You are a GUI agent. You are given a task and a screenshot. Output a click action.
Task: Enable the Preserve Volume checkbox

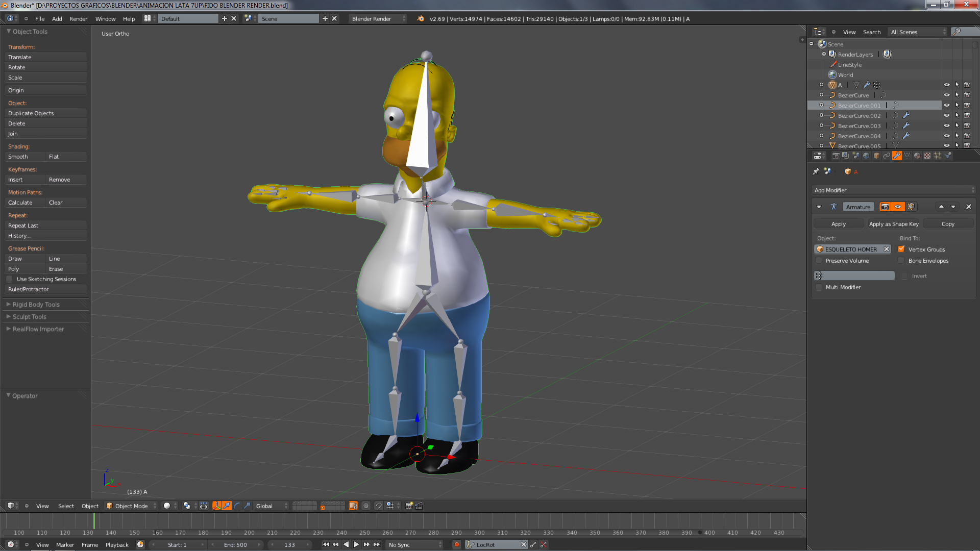(819, 261)
